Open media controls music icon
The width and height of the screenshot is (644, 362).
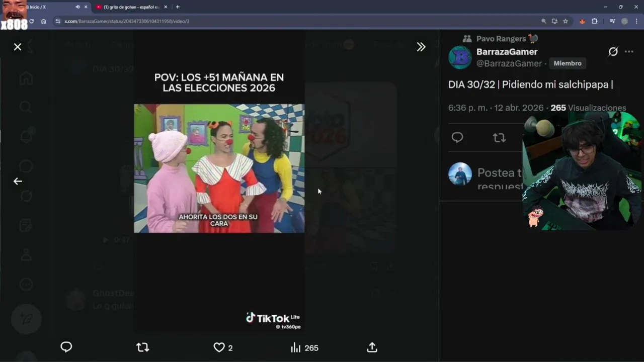(x=612, y=21)
